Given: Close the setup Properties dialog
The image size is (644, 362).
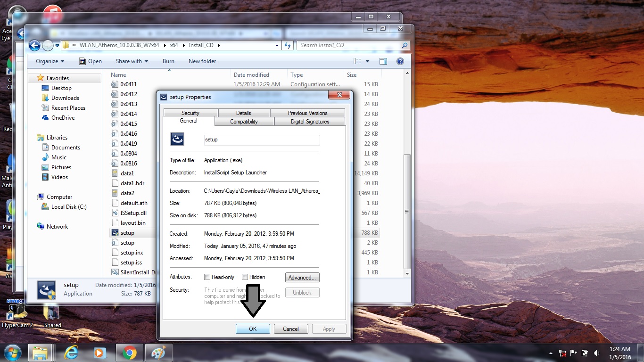Looking at the screenshot, I should coord(339,95).
